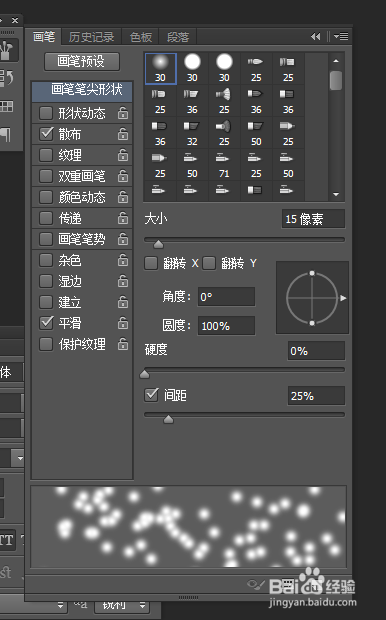This screenshot has height=620, width=386.
Task: Click the angle and roundness circle widget
Action: [312, 298]
